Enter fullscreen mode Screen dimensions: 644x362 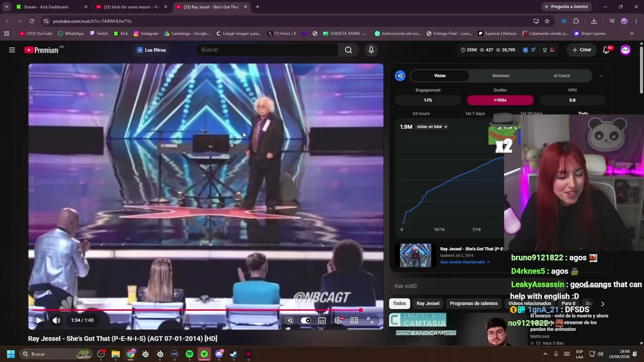point(370,320)
